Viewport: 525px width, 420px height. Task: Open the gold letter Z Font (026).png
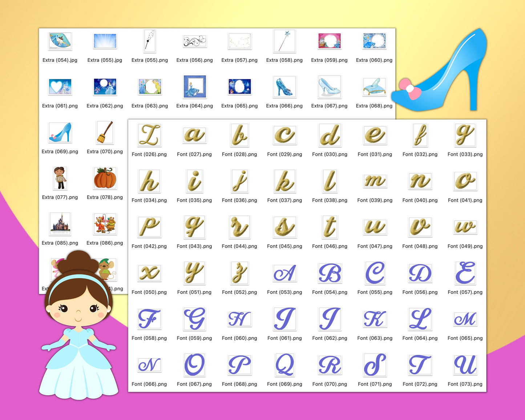tap(150, 135)
